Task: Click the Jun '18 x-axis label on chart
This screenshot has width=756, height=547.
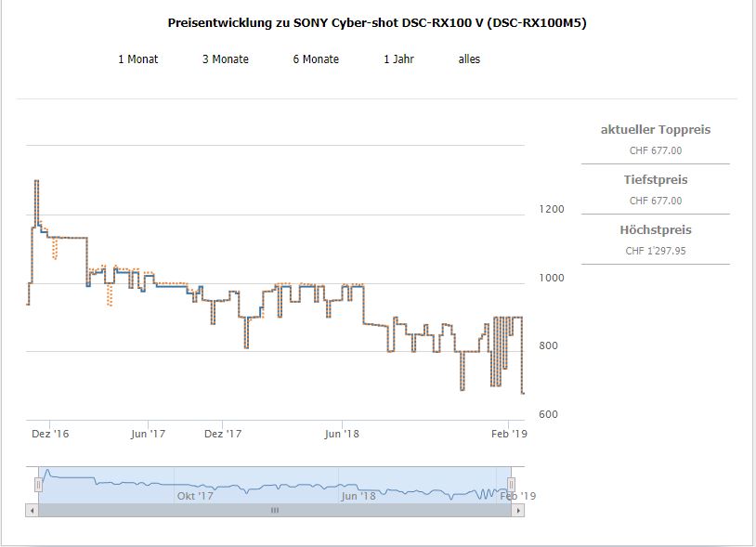Action: [x=342, y=433]
